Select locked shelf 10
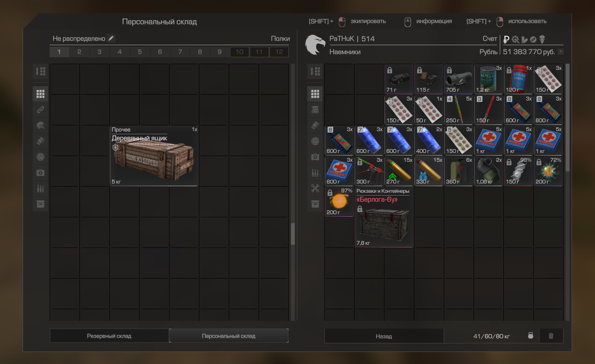 coord(240,52)
